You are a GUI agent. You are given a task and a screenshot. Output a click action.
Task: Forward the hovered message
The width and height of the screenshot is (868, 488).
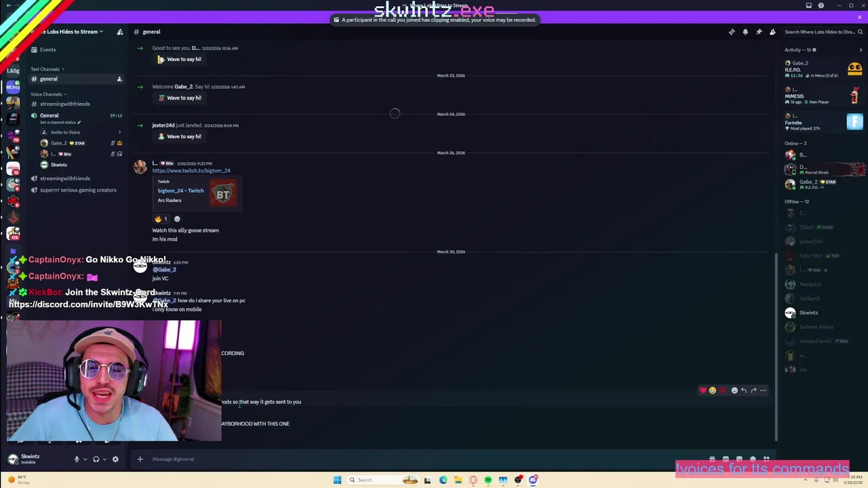(x=753, y=390)
